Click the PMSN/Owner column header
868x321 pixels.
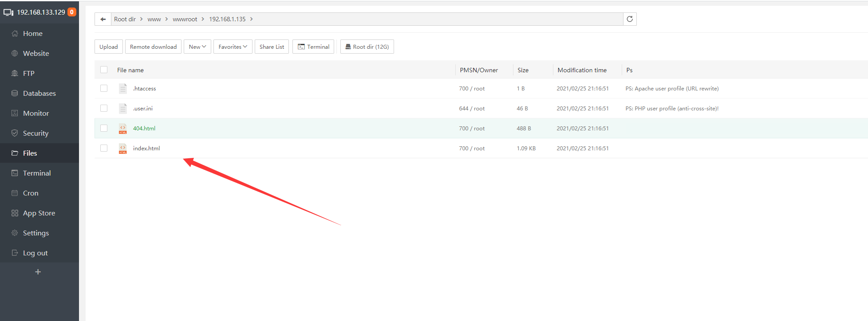(x=479, y=70)
